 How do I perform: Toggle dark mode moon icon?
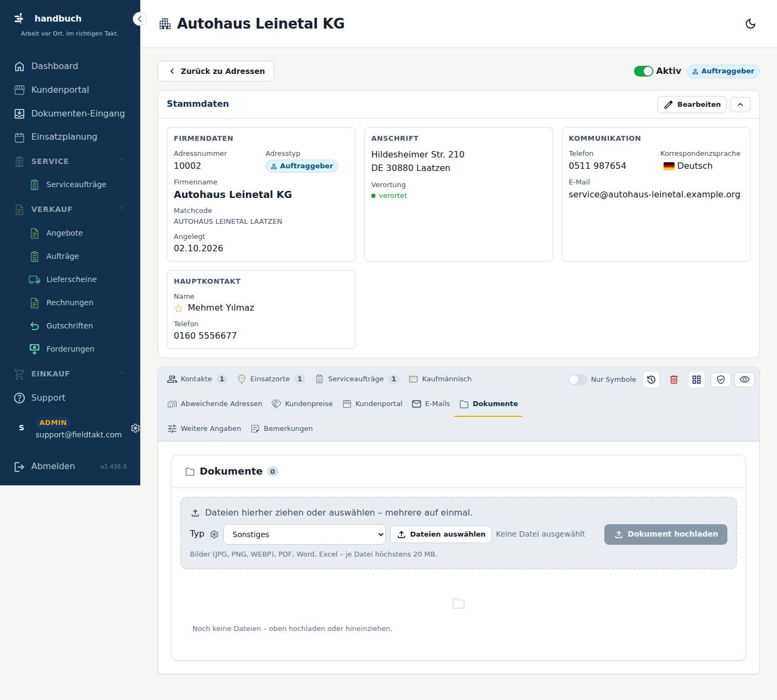click(750, 24)
